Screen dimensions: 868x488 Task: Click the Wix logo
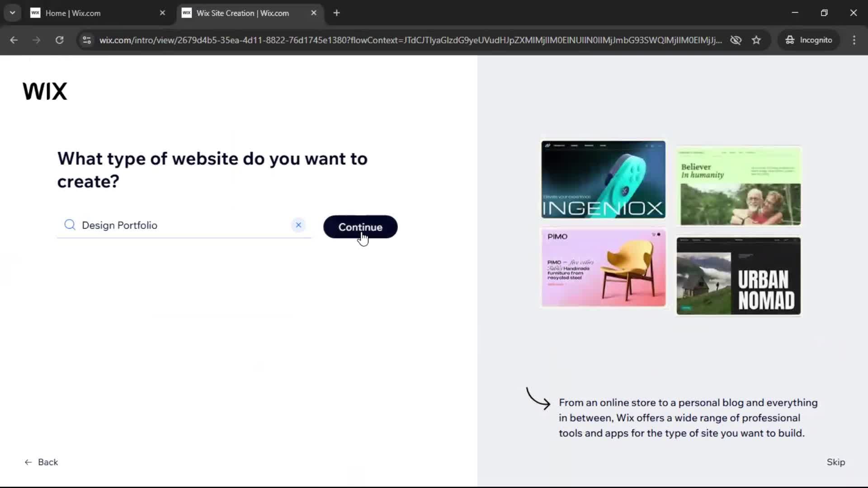click(x=45, y=91)
